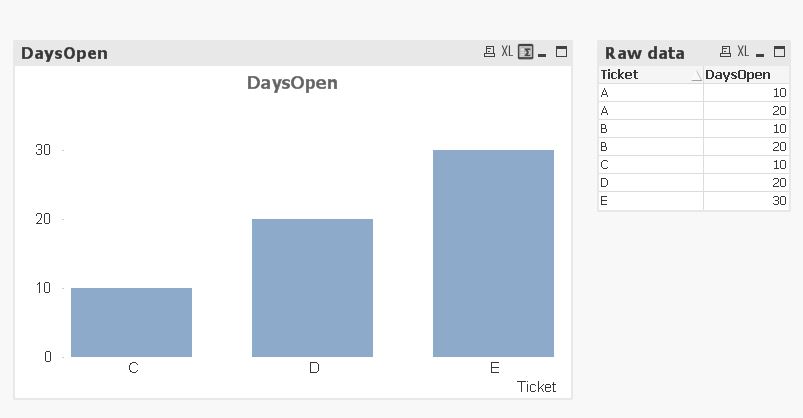Click the Raw data caption bar

[650, 53]
